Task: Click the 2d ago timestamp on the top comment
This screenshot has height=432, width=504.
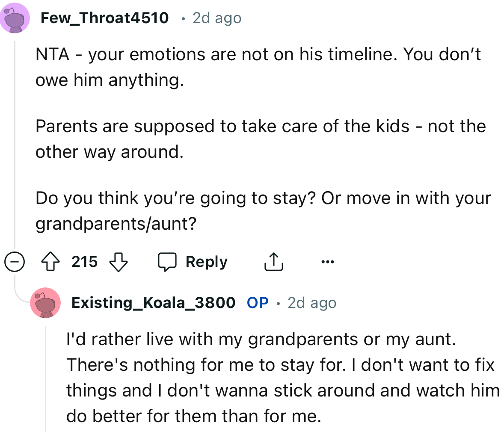Action: [x=216, y=18]
